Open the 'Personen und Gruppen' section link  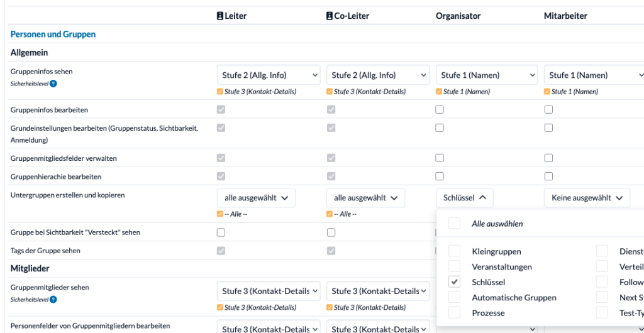tap(53, 34)
